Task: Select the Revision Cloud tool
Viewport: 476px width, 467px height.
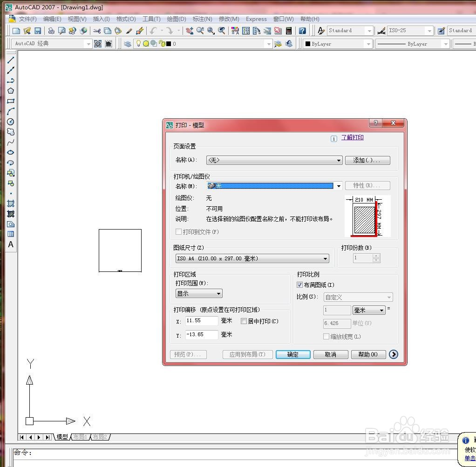Action: [11, 132]
